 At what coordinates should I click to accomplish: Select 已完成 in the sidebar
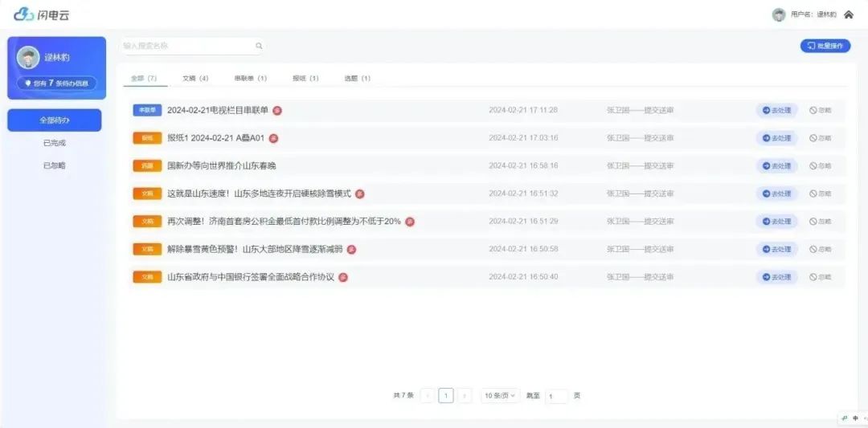pyautogui.click(x=55, y=143)
